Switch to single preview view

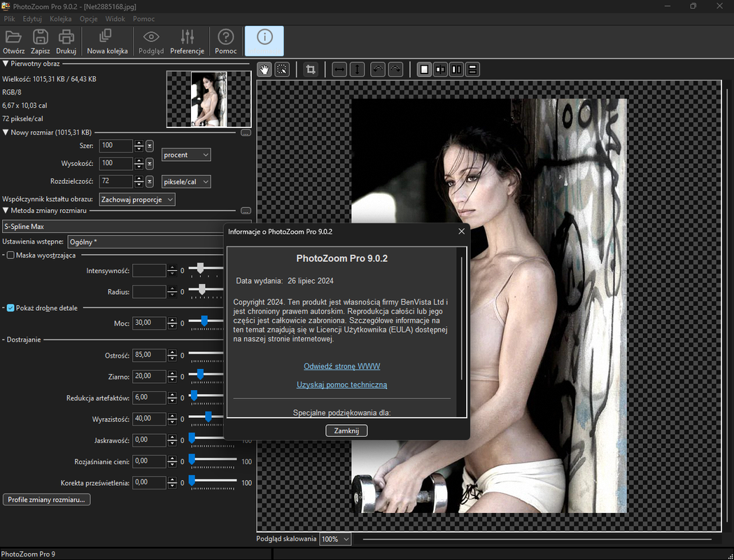click(x=424, y=70)
